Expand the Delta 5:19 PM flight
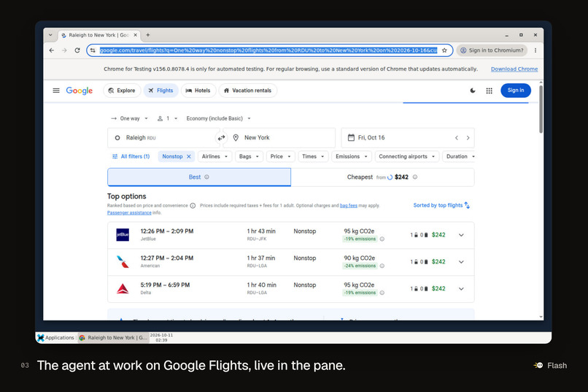 tap(461, 289)
